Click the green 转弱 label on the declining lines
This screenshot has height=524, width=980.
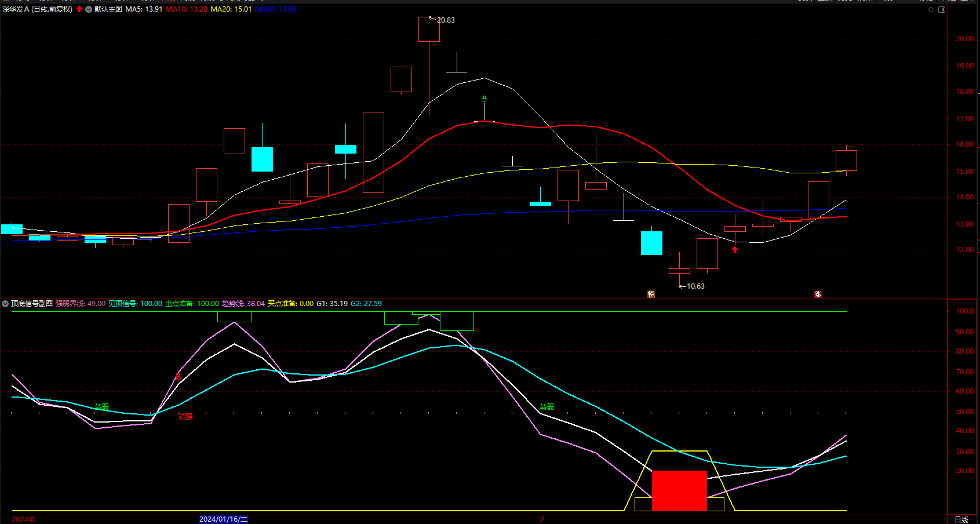click(x=547, y=407)
